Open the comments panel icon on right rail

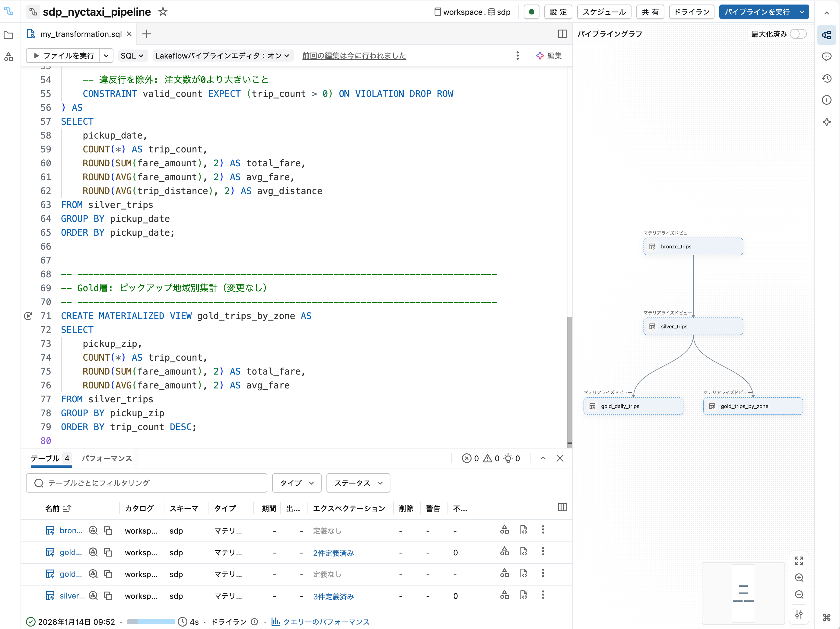tap(827, 57)
